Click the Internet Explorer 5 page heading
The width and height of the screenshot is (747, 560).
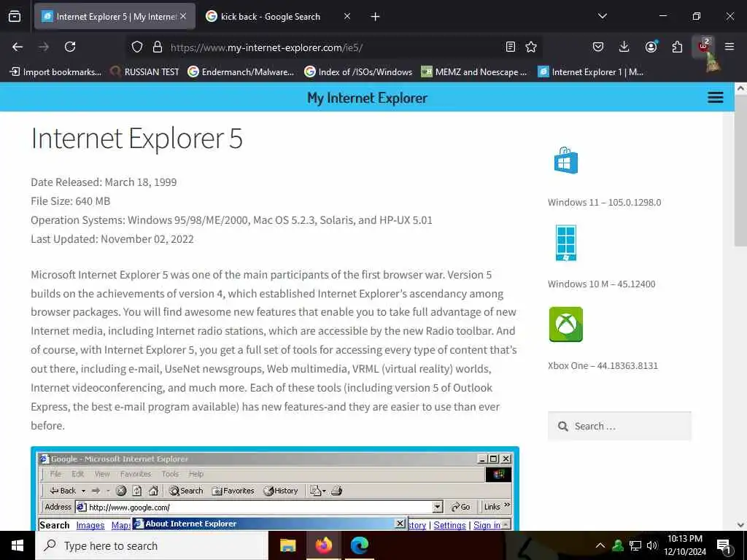point(136,139)
